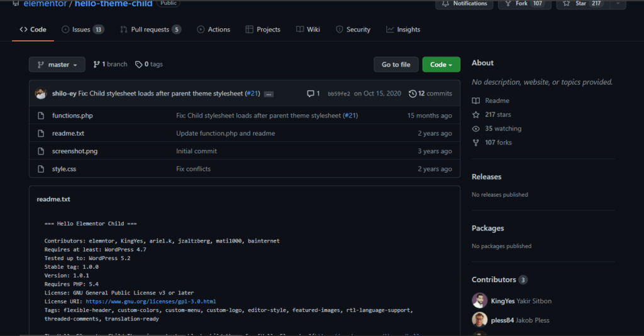View the 217 stars link
644x336 pixels.
click(498, 114)
